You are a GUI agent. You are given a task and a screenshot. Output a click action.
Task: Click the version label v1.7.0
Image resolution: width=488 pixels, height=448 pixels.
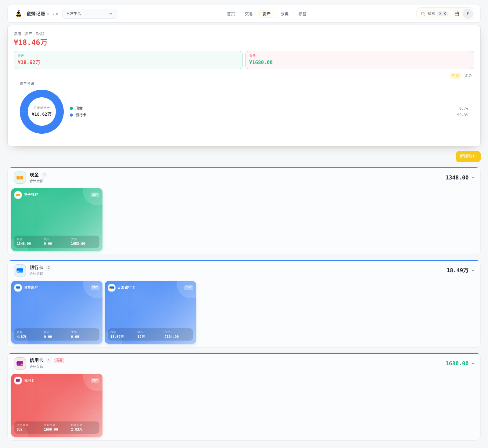[52, 14]
